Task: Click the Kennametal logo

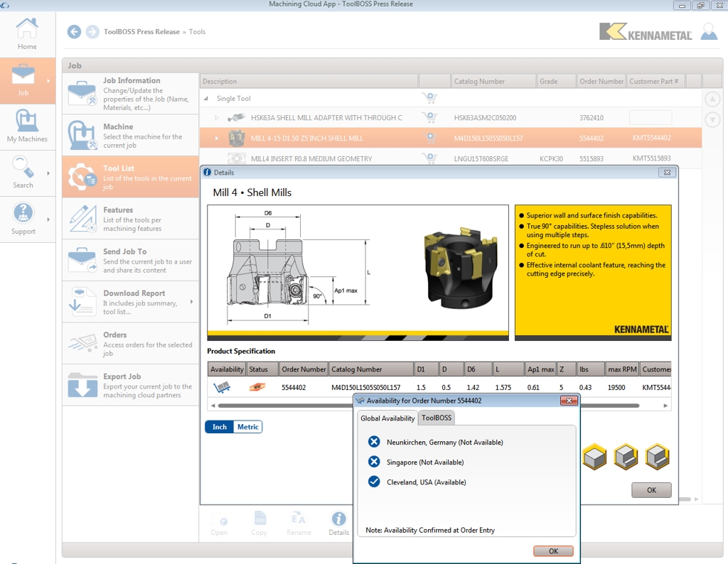Action: coord(646,31)
